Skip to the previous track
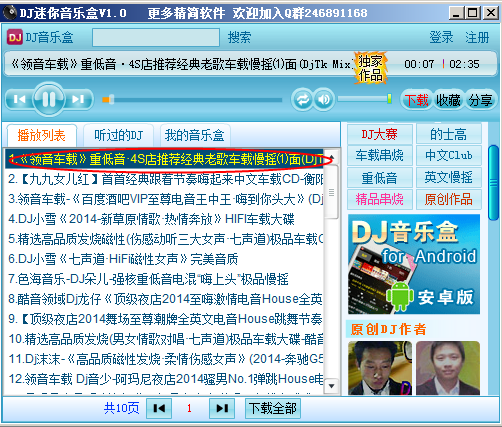 tap(19, 99)
